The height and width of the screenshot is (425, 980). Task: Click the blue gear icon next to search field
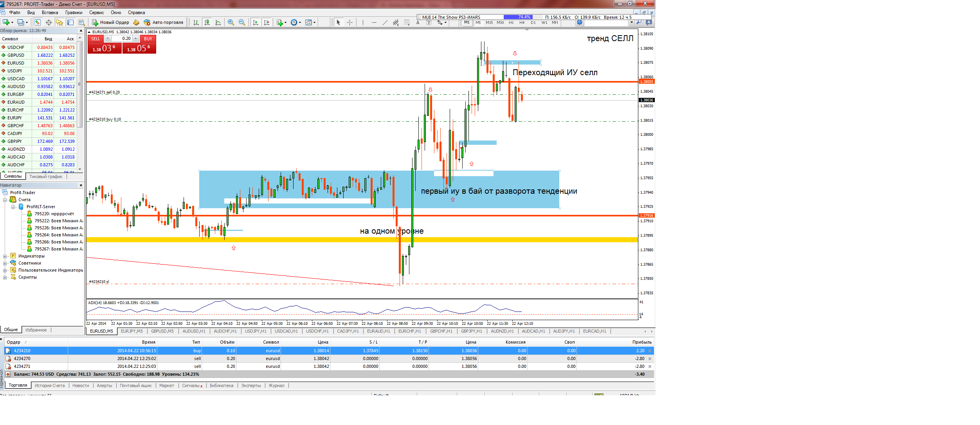[x=580, y=22]
